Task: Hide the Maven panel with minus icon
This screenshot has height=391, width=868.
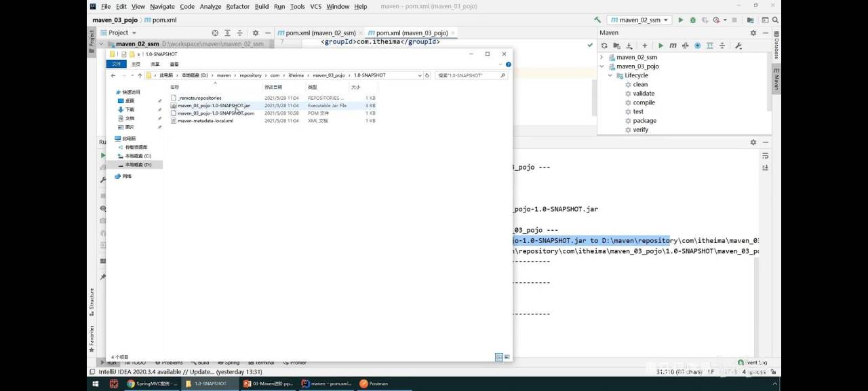Action: [x=764, y=33]
